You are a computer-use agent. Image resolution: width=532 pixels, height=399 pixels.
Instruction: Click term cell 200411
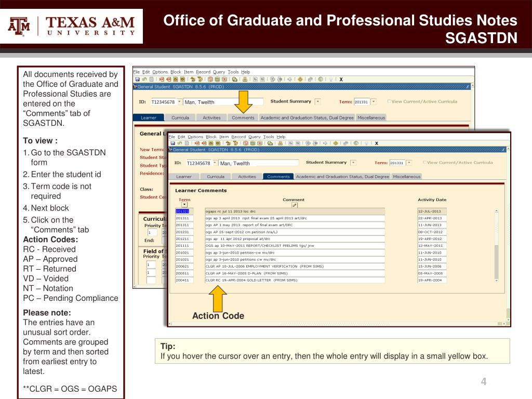(x=184, y=280)
